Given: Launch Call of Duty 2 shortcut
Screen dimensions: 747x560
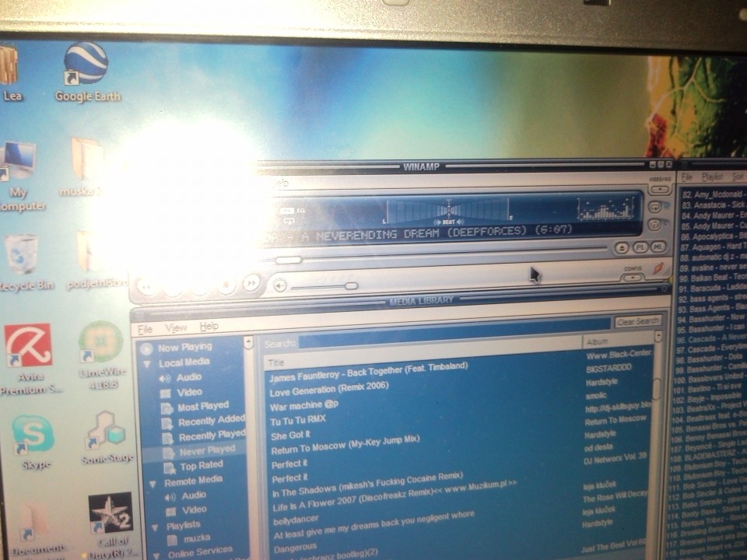Looking at the screenshot, I should pyautogui.click(x=111, y=526).
